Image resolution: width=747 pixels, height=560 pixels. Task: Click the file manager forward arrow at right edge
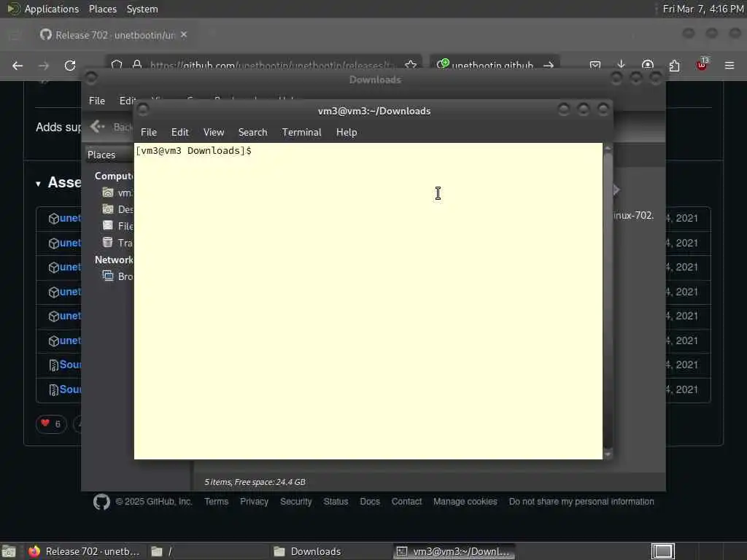click(x=616, y=190)
